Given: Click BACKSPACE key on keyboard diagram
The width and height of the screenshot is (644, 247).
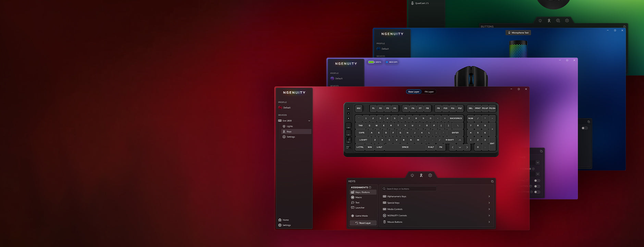Looking at the screenshot, I should [456, 118].
